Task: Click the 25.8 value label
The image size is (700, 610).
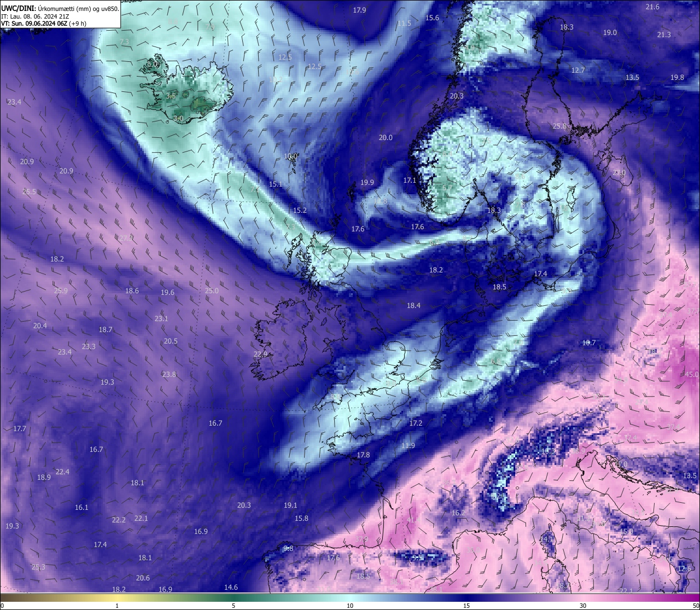Action: 559,126
